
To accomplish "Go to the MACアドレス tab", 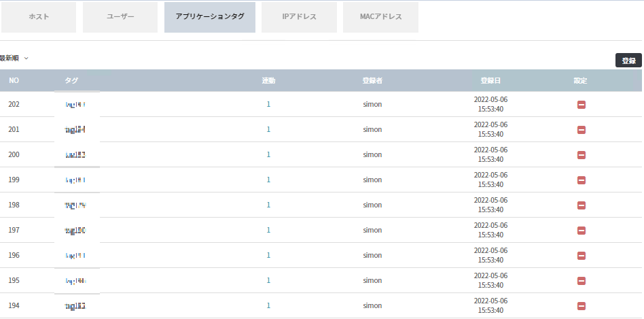I will point(380,17).
